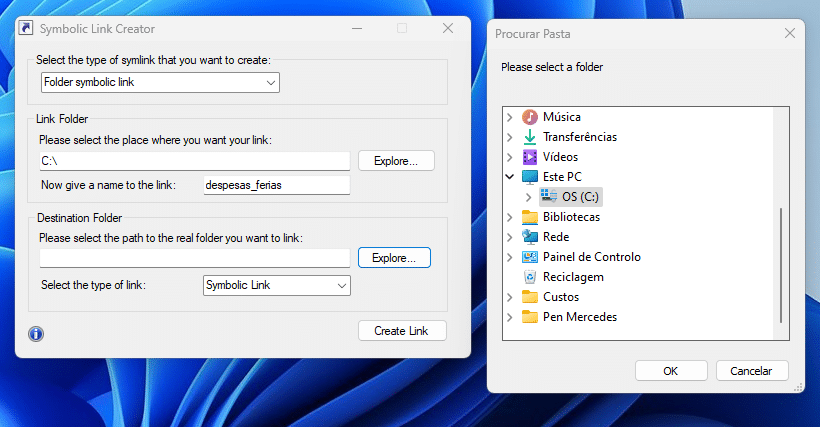
Task: Select the Música folder icon
Action: click(529, 117)
